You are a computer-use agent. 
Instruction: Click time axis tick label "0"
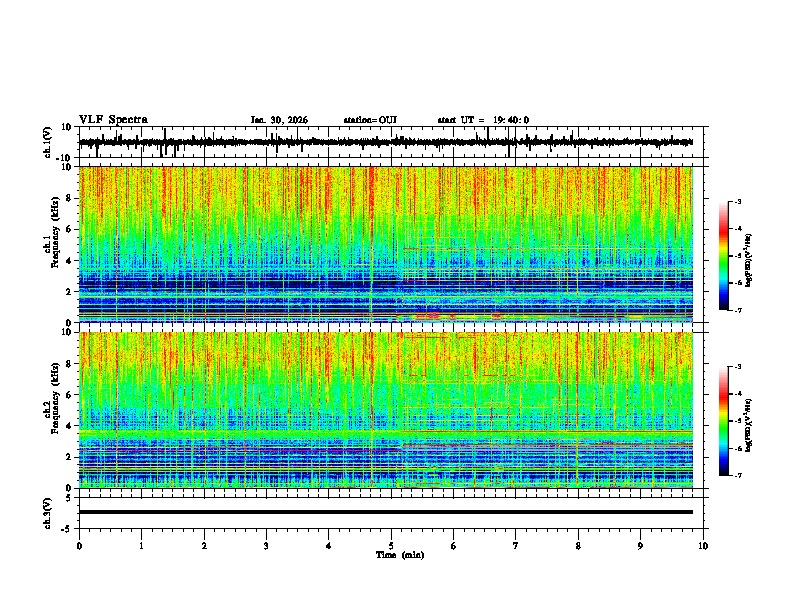(x=79, y=546)
